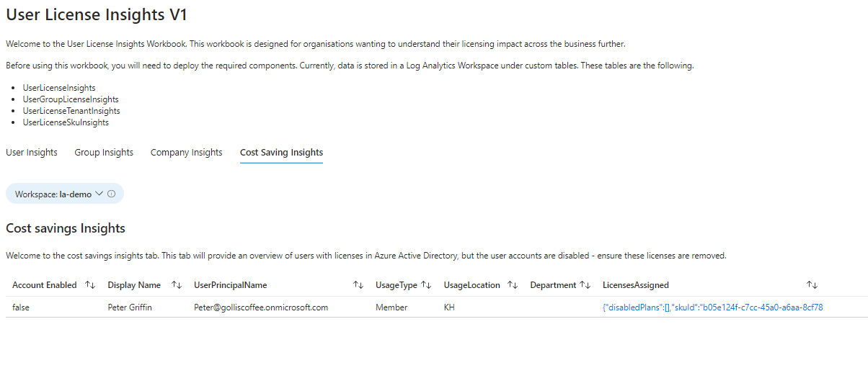Screen dimensions: 868x373
Task: Click the UserLicenseSkuInsights bullet item
Action: [x=66, y=122]
